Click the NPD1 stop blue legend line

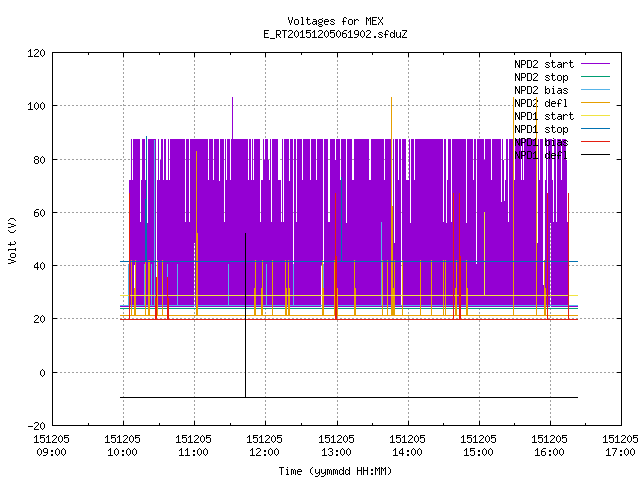pos(595,129)
